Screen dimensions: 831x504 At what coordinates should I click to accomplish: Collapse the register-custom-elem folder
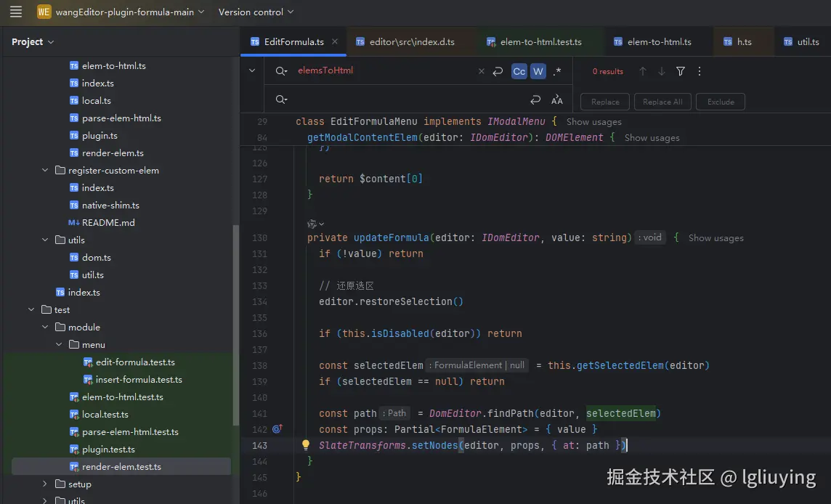[x=46, y=171]
